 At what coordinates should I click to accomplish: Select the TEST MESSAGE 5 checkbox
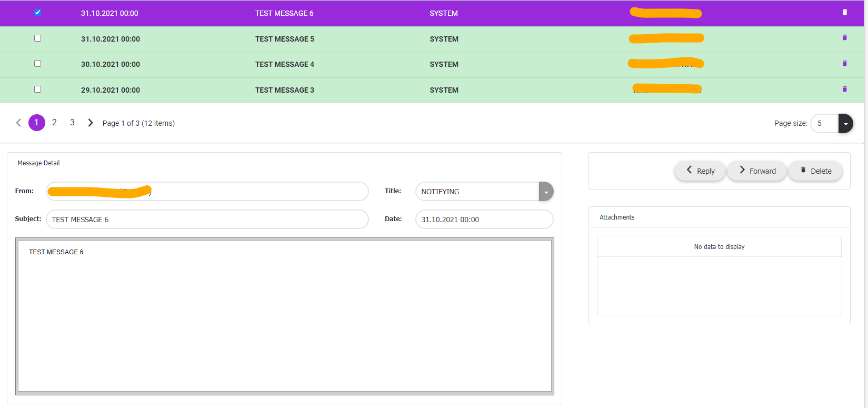point(37,38)
